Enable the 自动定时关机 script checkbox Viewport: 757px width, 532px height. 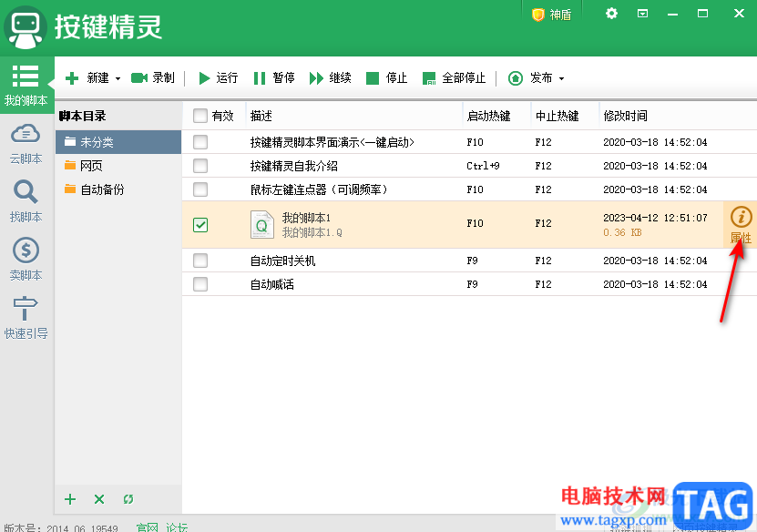[200, 261]
